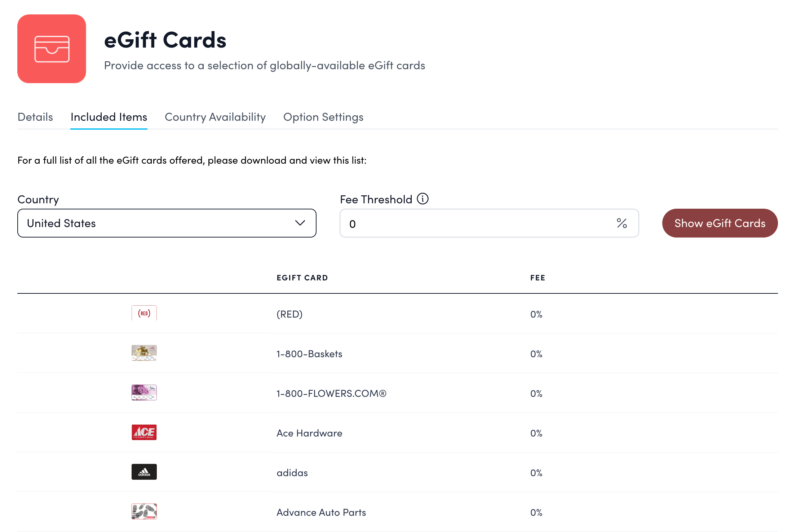Click the Advance Auto Parts card thumbnail
This screenshot has height=532, width=796.
[144, 511]
